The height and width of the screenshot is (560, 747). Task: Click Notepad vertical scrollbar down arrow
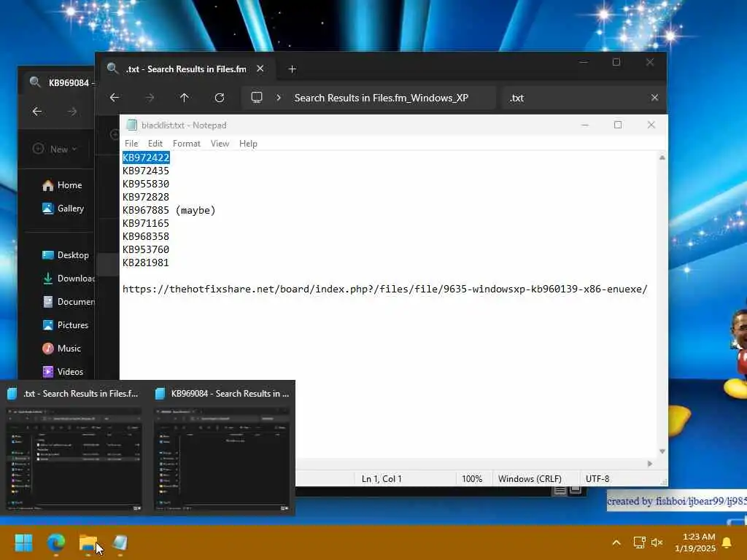pyautogui.click(x=662, y=451)
